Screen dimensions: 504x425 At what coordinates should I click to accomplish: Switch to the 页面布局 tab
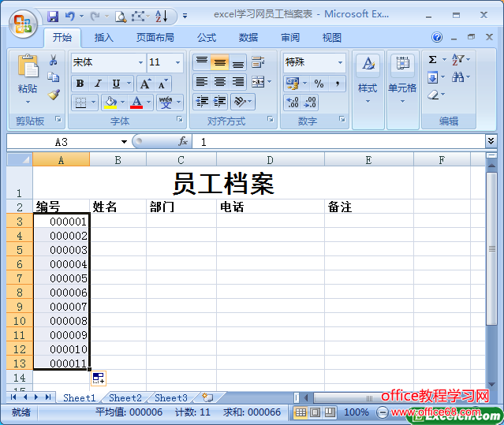[155, 38]
